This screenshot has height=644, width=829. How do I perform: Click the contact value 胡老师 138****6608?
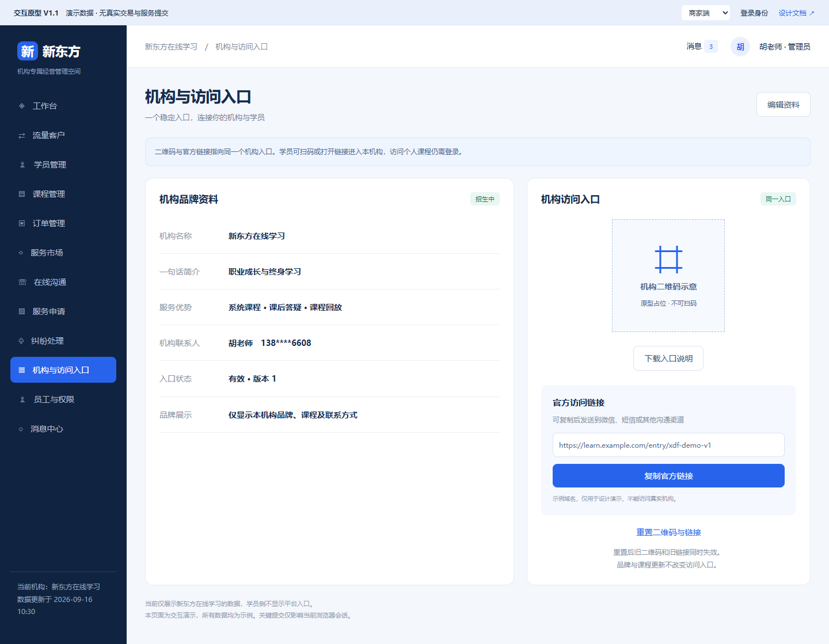point(270,343)
